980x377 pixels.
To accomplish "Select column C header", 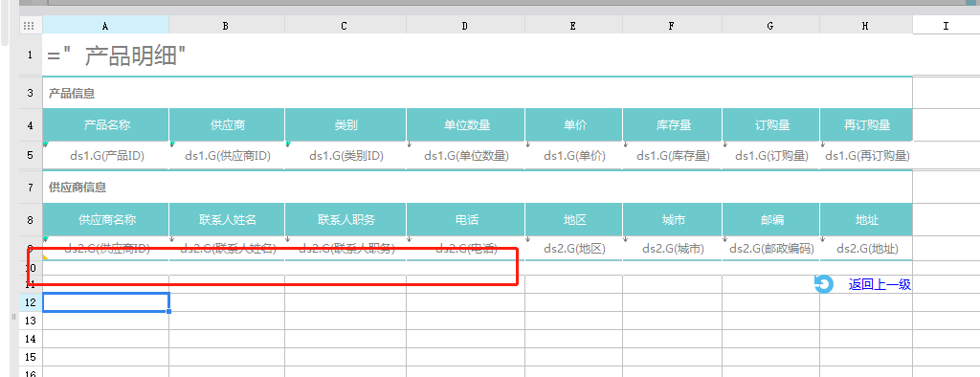I will (x=345, y=26).
